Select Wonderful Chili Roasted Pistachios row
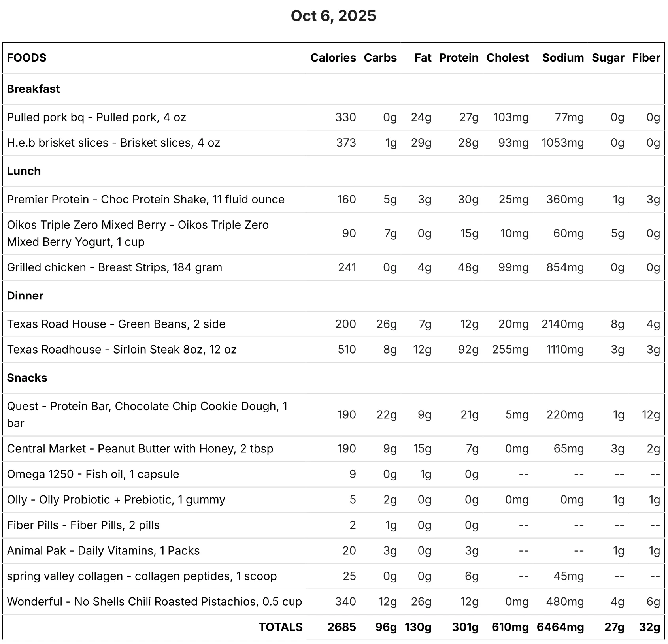The width and height of the screenshot is (668, 644). [x=334, y=602]
